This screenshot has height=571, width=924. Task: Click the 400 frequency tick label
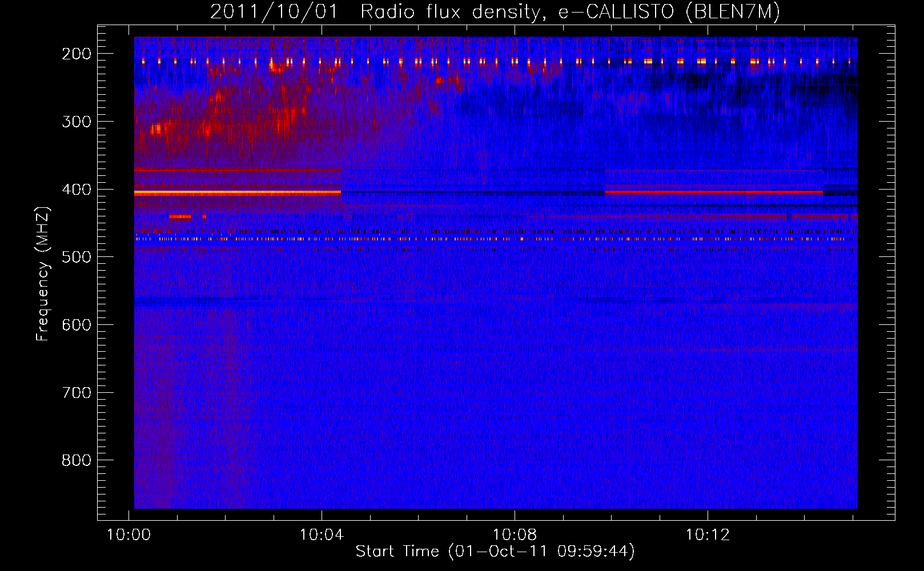tap(77, 190)
